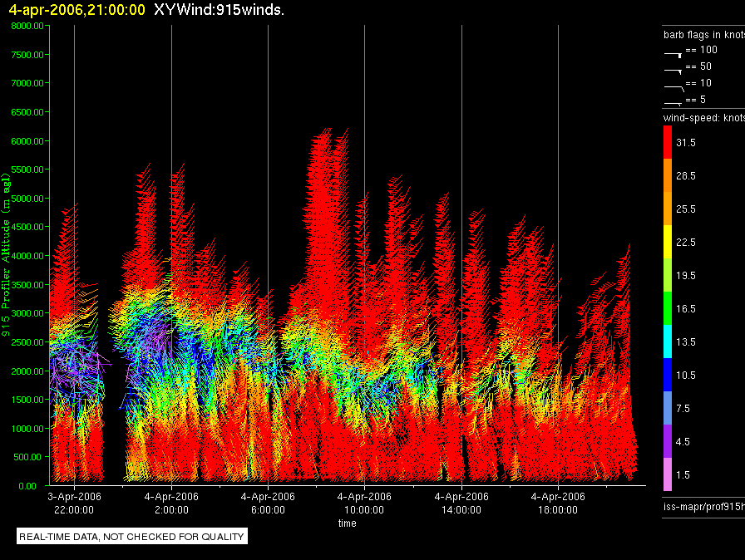Click the 6500.00 altitude axis label
Viewport: 745px width, 560px height.
click(x=27, y=112)
